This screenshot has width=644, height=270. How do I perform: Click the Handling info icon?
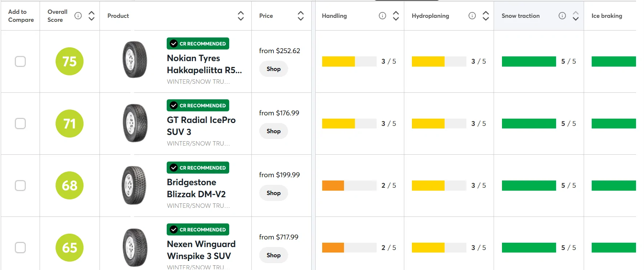click(x=382, y=16)
